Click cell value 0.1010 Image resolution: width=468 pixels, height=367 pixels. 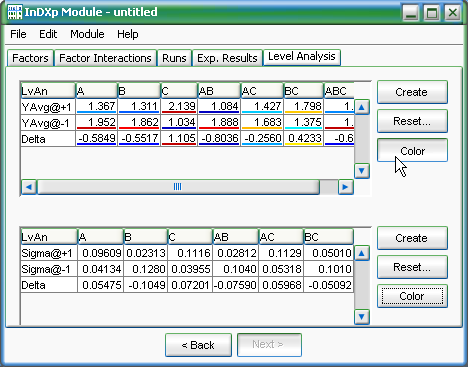328,269
